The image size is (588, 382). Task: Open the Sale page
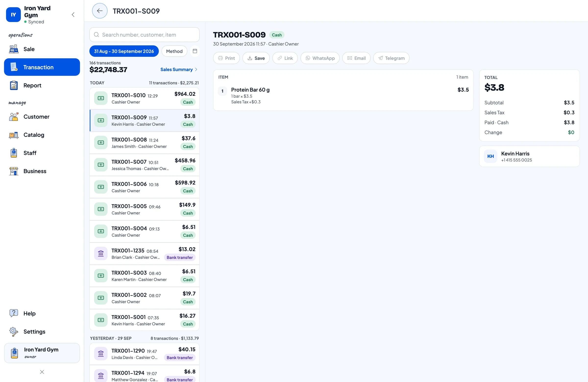42,49
